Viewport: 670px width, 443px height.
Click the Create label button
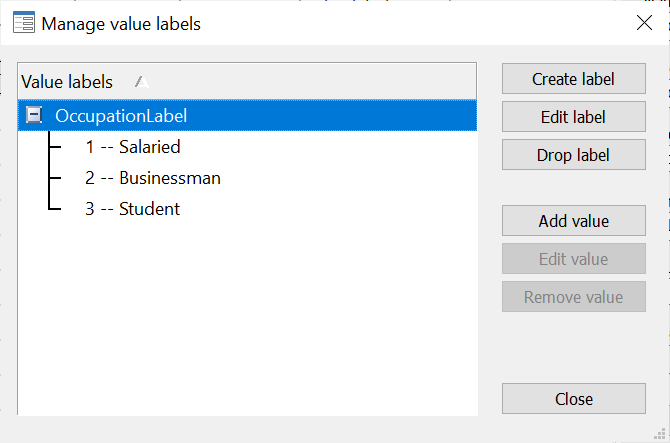[x=573, y=79]
